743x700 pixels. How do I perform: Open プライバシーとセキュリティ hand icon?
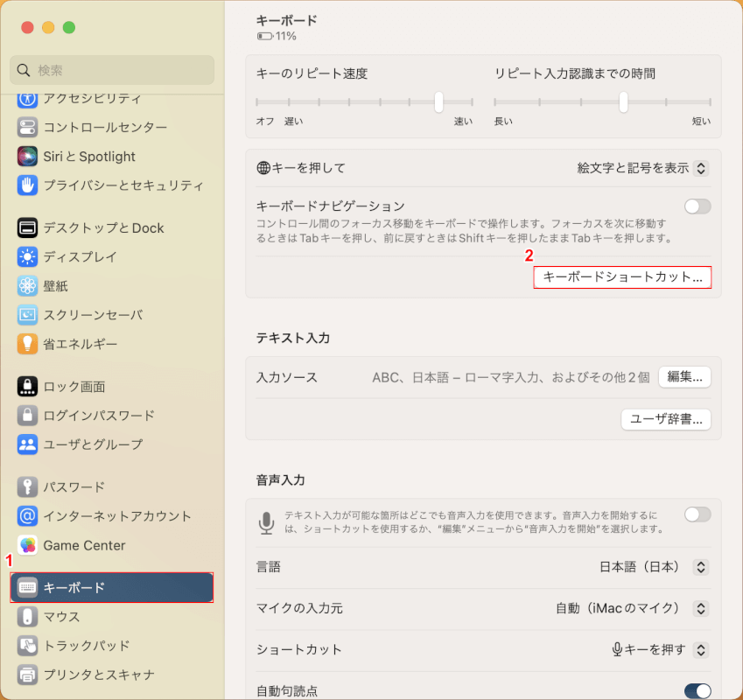click(x=27, y=185)
